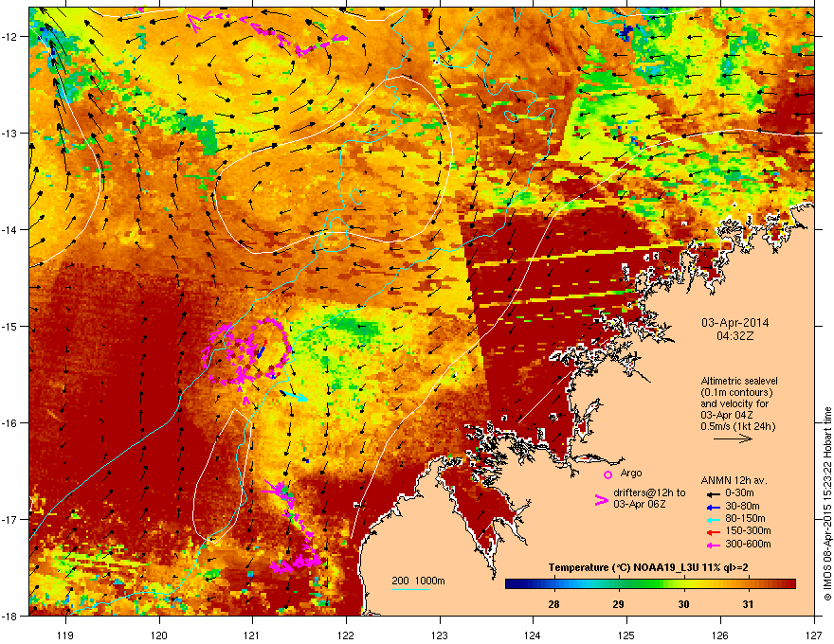Screen dimensions: 834x644
Task: Click the longitude tick label 122
Action: pos(346,635)
